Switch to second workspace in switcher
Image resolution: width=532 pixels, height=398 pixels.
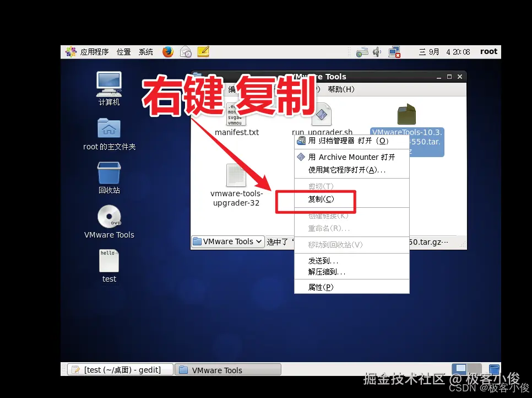pyautogui.click(x=474, y=369)
